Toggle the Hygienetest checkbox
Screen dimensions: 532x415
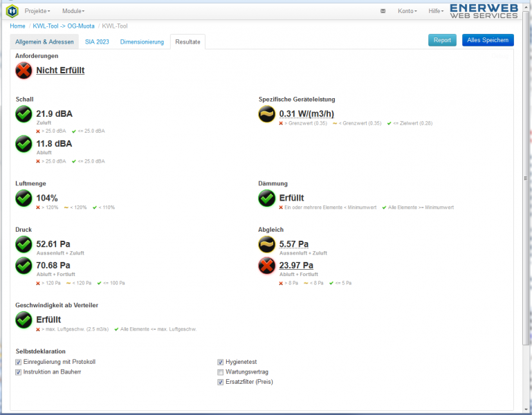pos(220,362)
